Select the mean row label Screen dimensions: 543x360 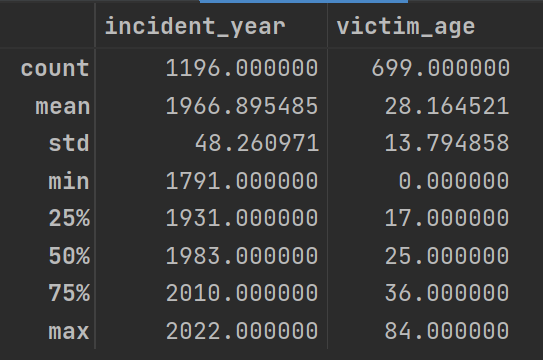(63, 106)
